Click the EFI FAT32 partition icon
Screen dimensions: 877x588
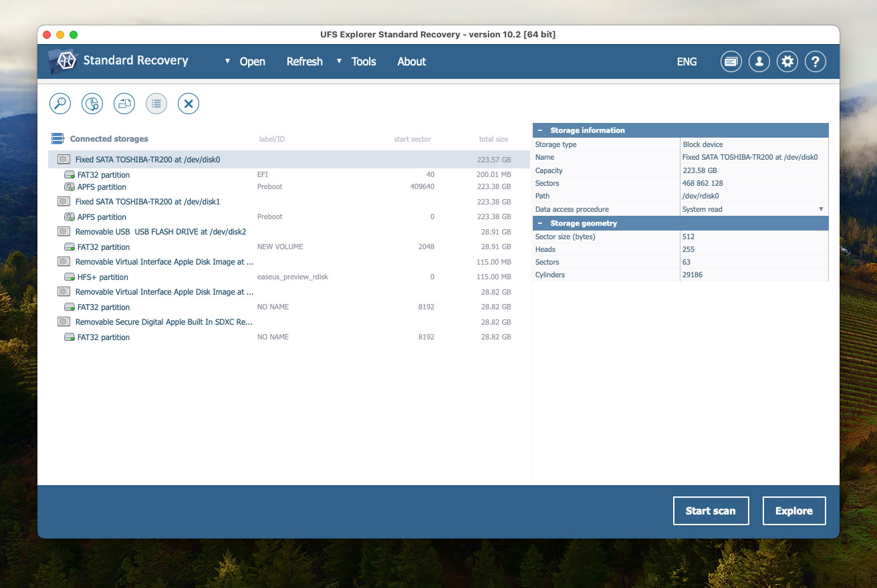tap(70, 175)
